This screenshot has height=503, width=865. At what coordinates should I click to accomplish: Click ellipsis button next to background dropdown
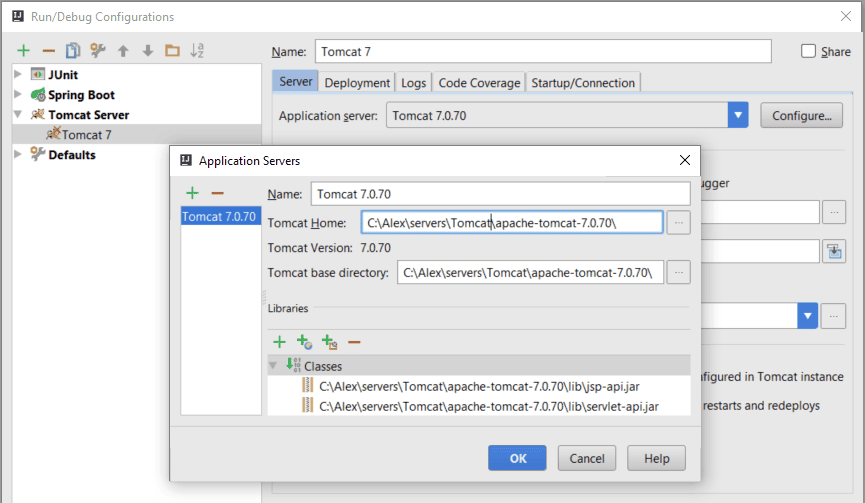(x=834, y=316)
